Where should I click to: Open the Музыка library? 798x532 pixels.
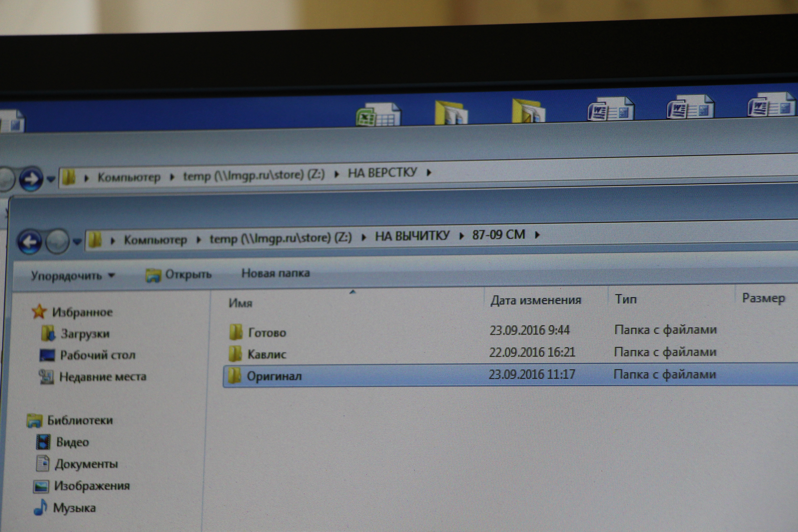(74, 508)
